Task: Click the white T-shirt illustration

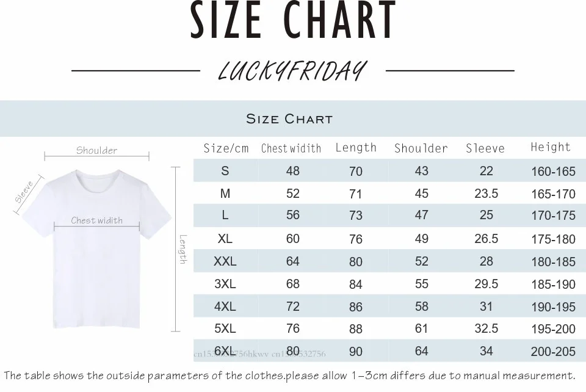Action: tap(96, 249)
